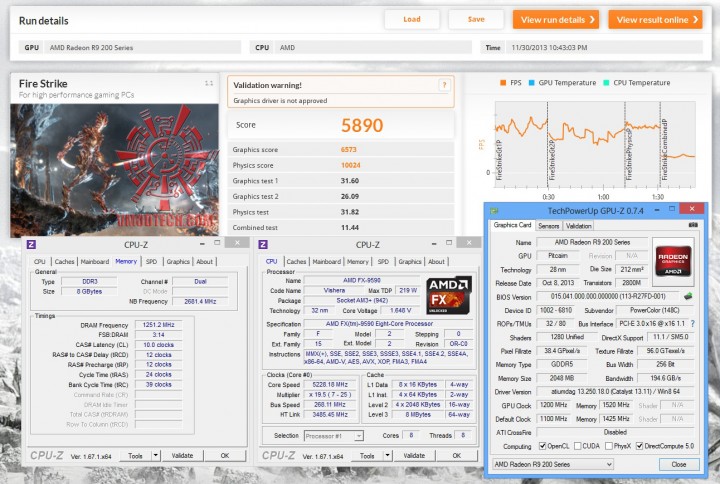Click the GPU Clock value 1200 MHz
Screen dimensions: 720x484
[x=554, y=405]
